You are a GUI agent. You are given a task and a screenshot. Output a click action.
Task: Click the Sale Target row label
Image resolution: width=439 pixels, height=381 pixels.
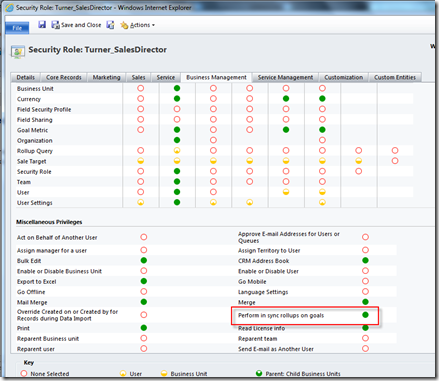click(x=32, y=161)
